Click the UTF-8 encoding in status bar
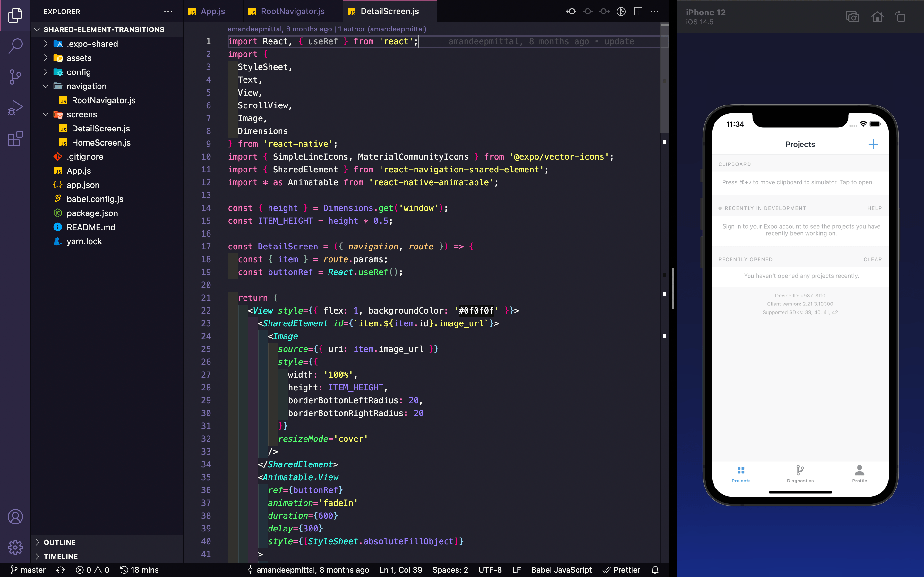The height and width of the screenshot is (577, 924). click(x=490, y=569)
